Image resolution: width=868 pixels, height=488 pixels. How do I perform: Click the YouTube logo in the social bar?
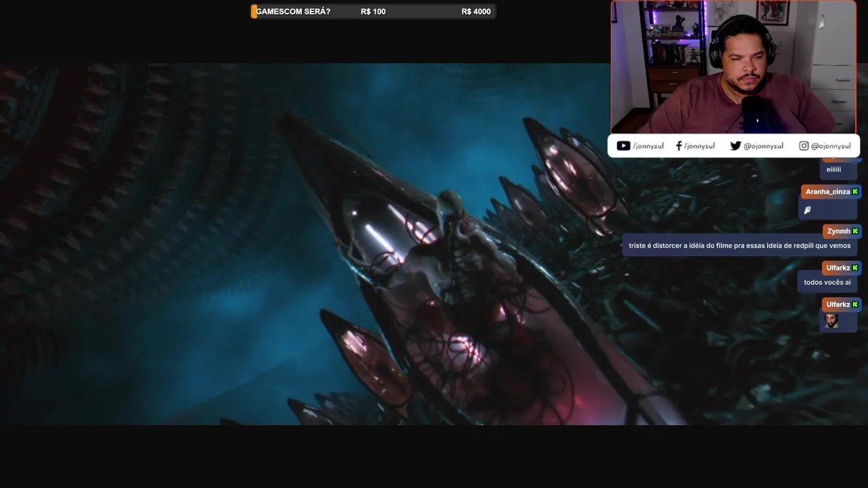623,146
